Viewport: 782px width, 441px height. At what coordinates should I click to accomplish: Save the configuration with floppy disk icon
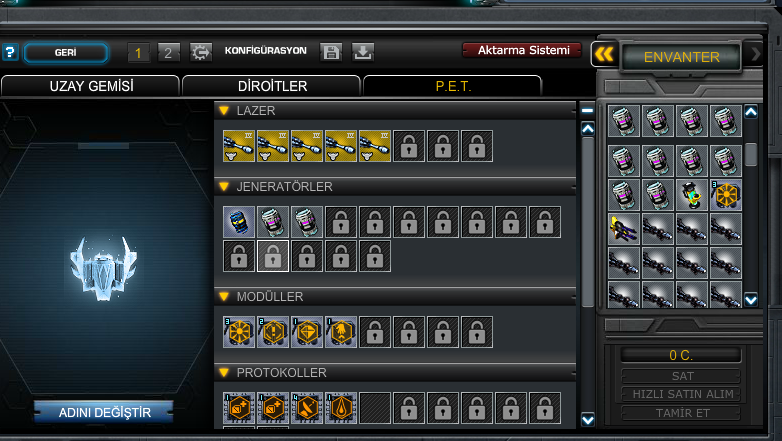331,52
